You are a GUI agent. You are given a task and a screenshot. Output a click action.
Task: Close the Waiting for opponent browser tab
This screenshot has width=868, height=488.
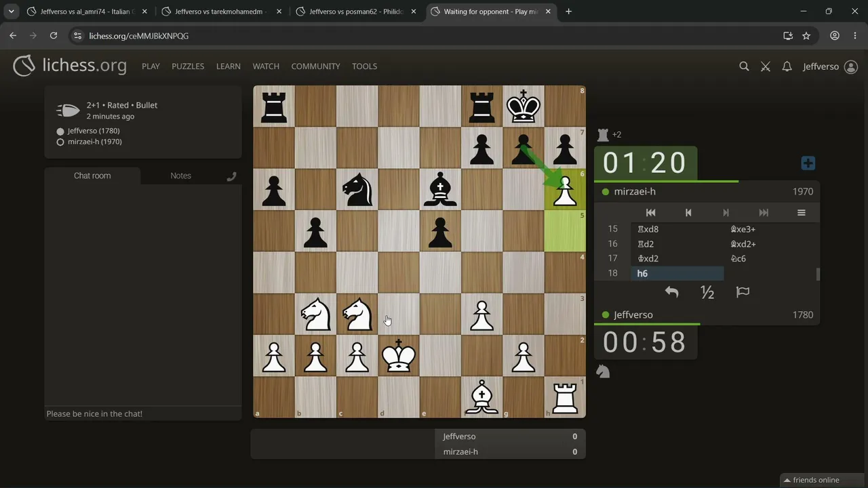pos(547,12)
